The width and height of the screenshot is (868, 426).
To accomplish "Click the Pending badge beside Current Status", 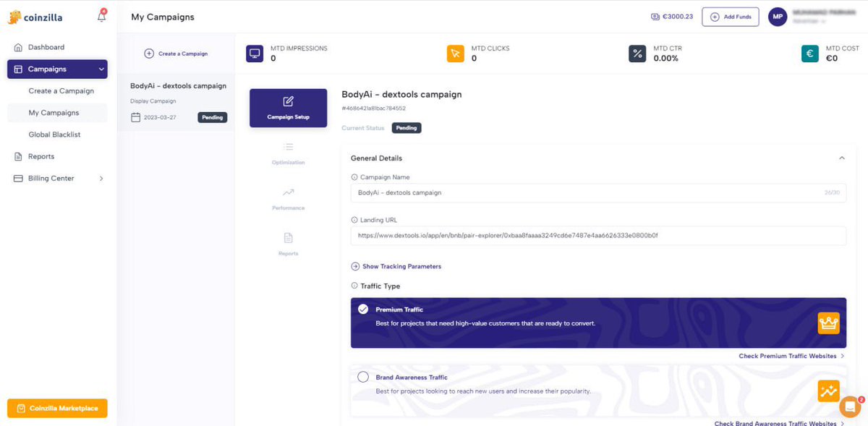I will (406, 128).
